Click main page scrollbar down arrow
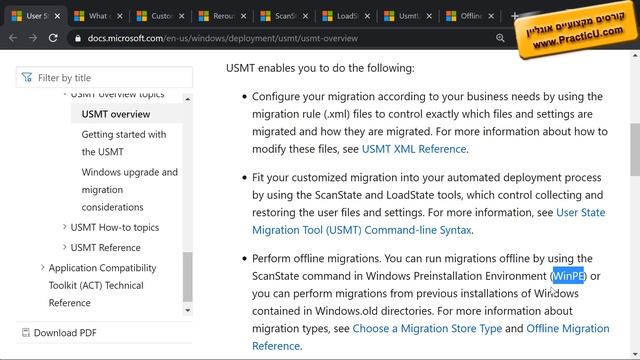Image resolution: width=640 pixels, height=360 pixels. (x=635, y=354)
